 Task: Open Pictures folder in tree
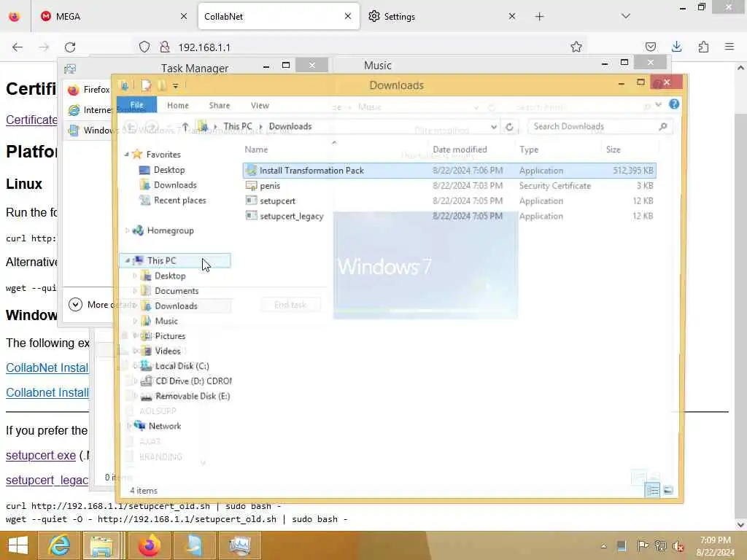click(x=169, y=336)
